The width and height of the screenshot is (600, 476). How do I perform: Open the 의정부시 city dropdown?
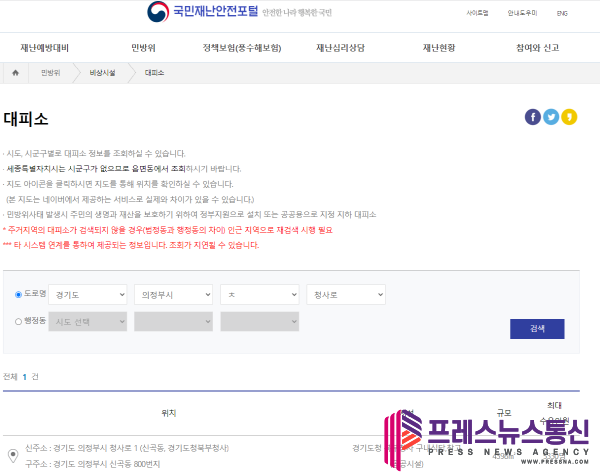click(x=173, y=295)
